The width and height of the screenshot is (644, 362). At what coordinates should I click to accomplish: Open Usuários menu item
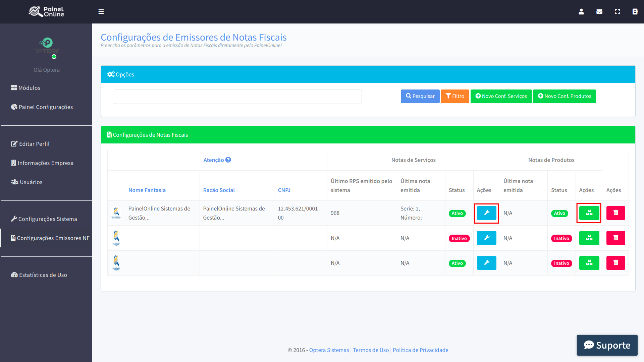27,182
